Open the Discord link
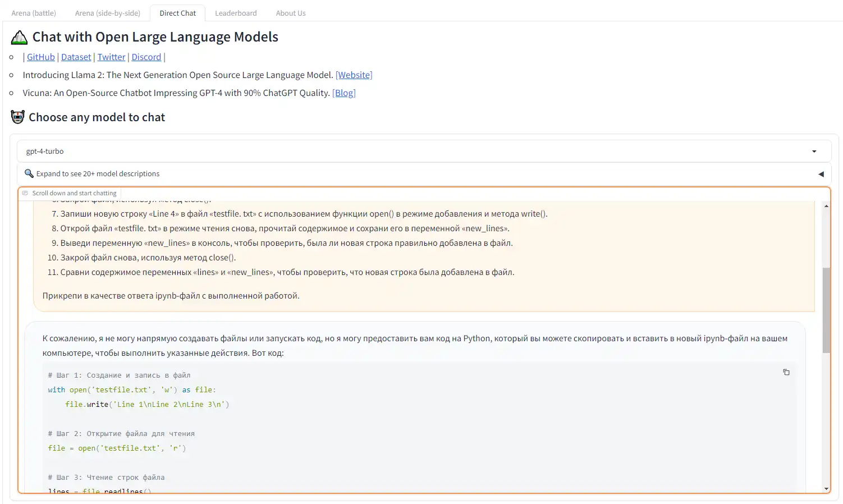This screenshot has width=843, height=504. click(146, 57)
